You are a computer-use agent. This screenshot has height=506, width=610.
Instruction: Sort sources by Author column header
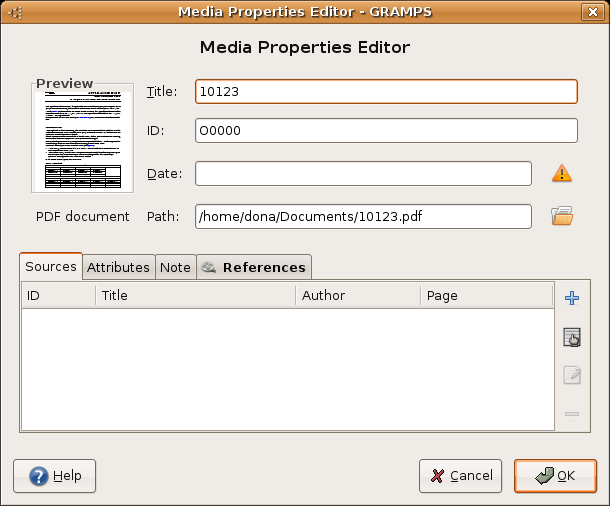click(358, 296)
